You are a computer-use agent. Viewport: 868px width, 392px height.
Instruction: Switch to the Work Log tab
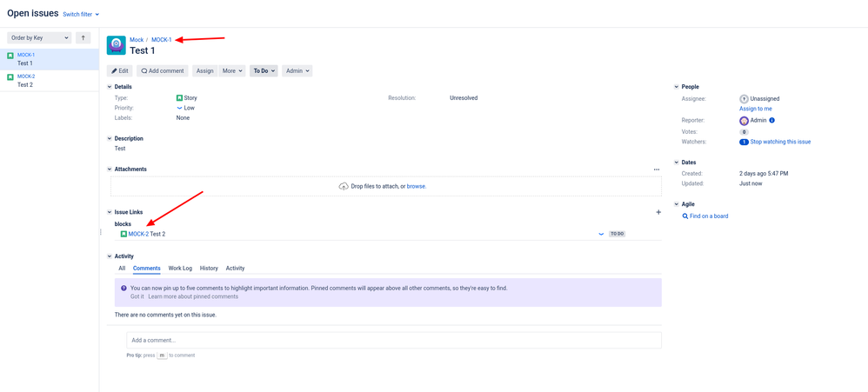180,269
